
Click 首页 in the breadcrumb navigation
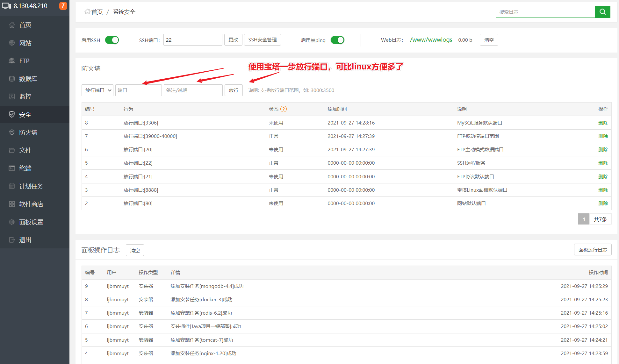pos(96,12)
